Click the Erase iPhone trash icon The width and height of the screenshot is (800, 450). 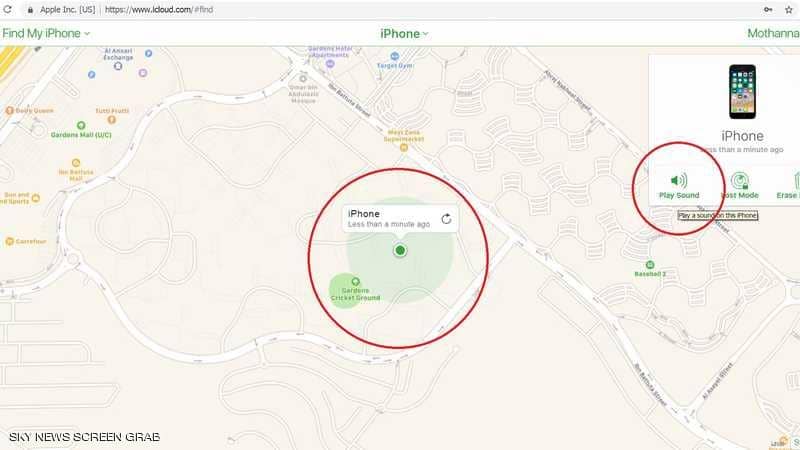pyautogui.click(x=796, y=181)
